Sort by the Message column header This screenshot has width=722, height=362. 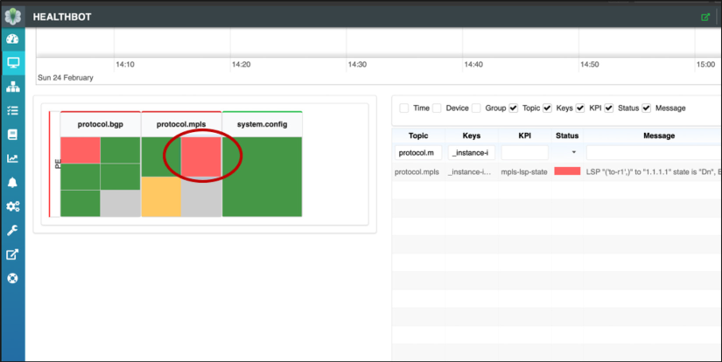point(659,135)
